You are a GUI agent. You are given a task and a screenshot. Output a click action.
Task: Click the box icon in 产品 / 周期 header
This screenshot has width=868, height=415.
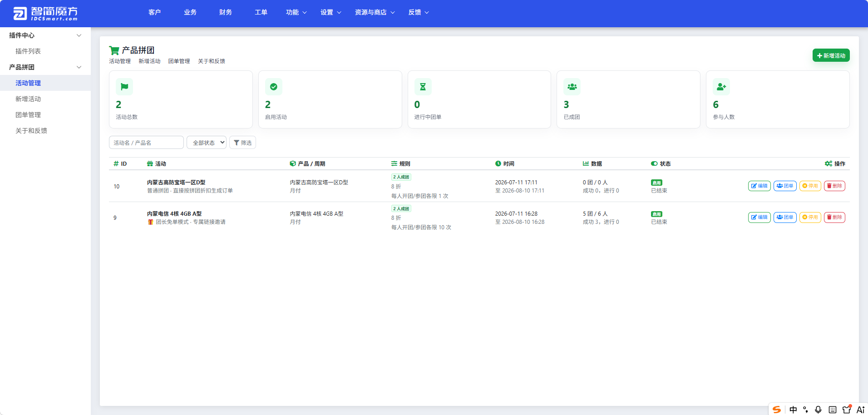(293, 163)
